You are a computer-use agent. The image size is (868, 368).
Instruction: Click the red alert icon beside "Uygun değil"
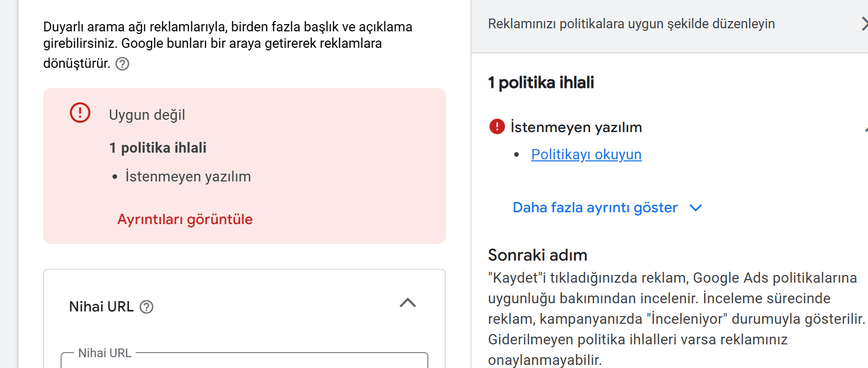(x=80, y=113)
